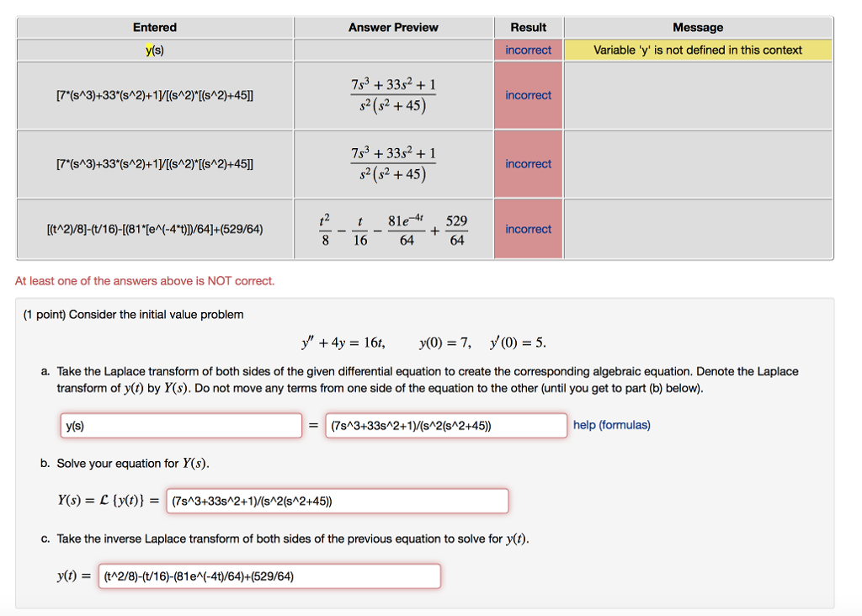This screenshot has height=616, width=862.
Task: Open the "help (formulas)" link
Action: tap(611, 425)
